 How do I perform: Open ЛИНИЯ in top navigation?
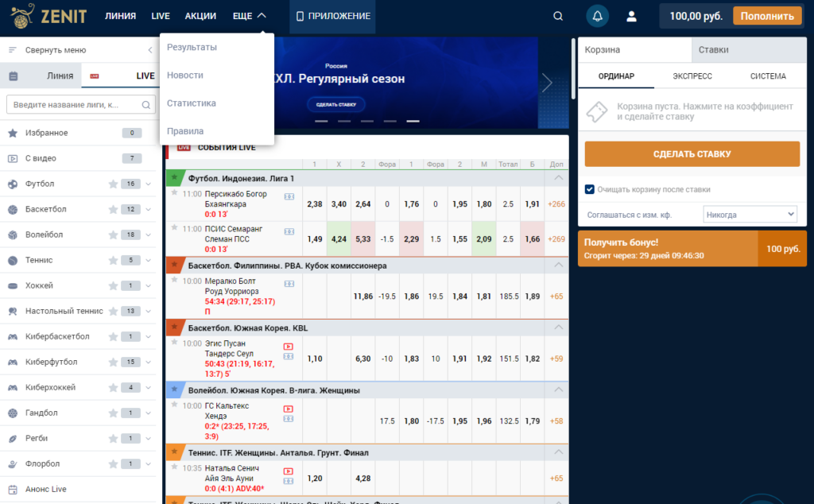121,16
